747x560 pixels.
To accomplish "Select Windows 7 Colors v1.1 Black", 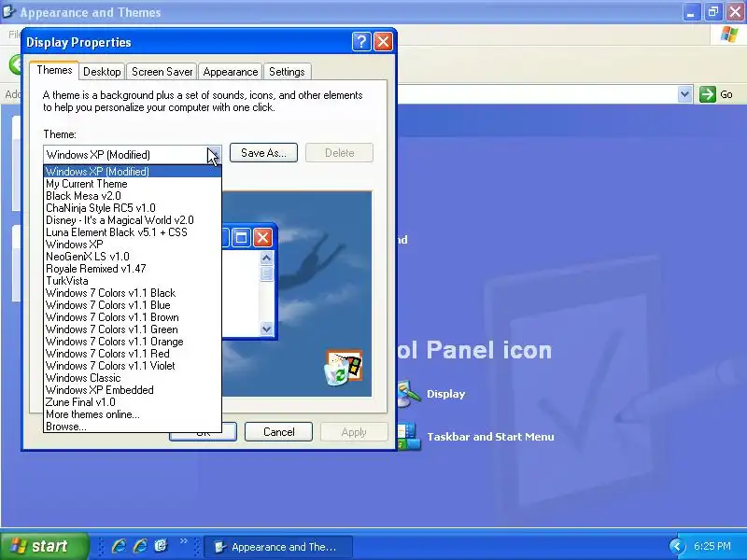I will (133, 293).
